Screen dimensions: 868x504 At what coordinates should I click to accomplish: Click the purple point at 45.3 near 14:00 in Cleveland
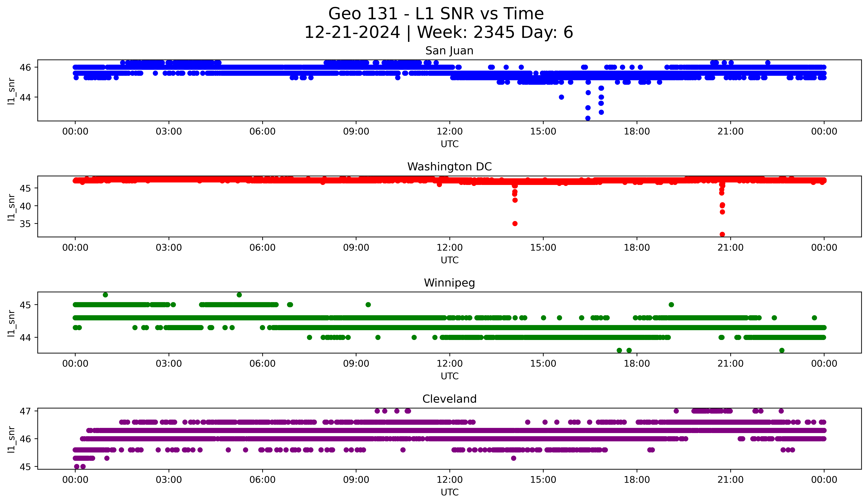pyautogui.click(x=514, y=458)
